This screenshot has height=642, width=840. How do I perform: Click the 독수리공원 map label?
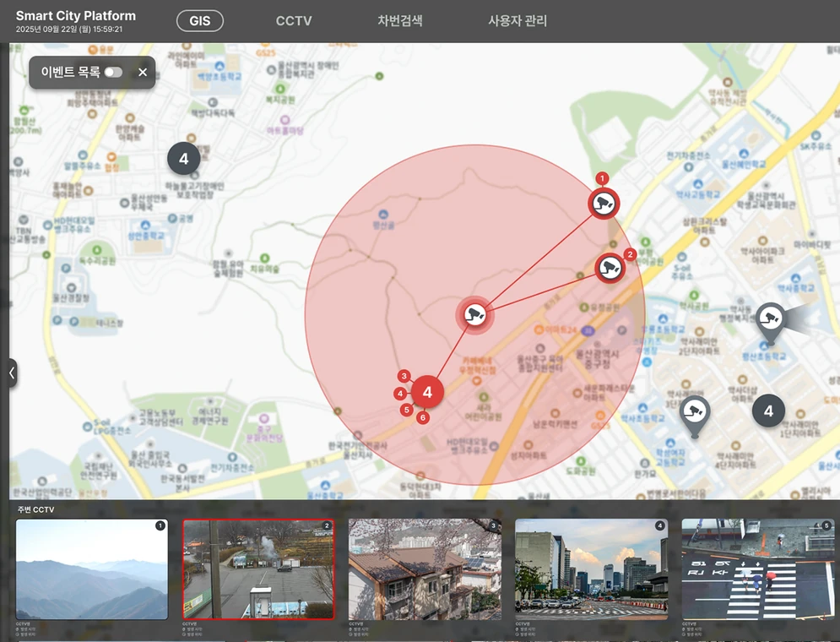[x=97, y=261]
